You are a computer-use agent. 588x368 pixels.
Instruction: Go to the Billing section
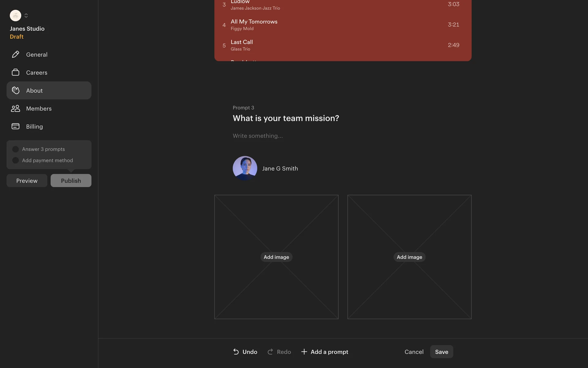(35, 126)
